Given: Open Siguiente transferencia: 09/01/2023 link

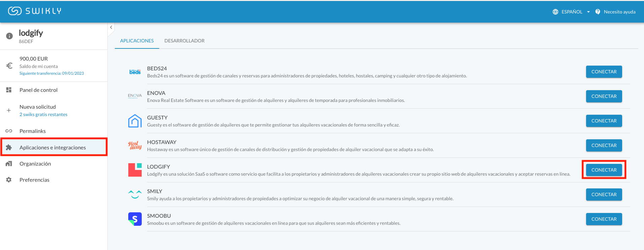Looking at the screenshot, I should pos(52,73).
